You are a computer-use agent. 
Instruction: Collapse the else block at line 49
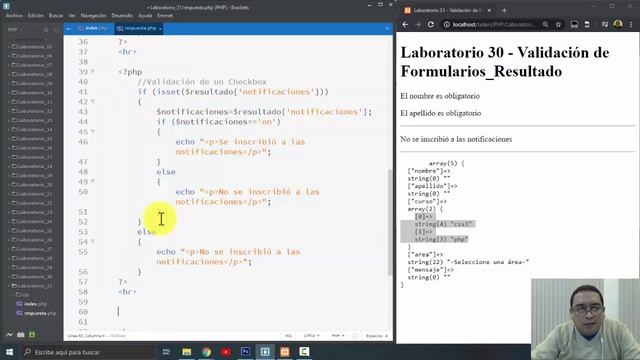(x=93, y=181)
